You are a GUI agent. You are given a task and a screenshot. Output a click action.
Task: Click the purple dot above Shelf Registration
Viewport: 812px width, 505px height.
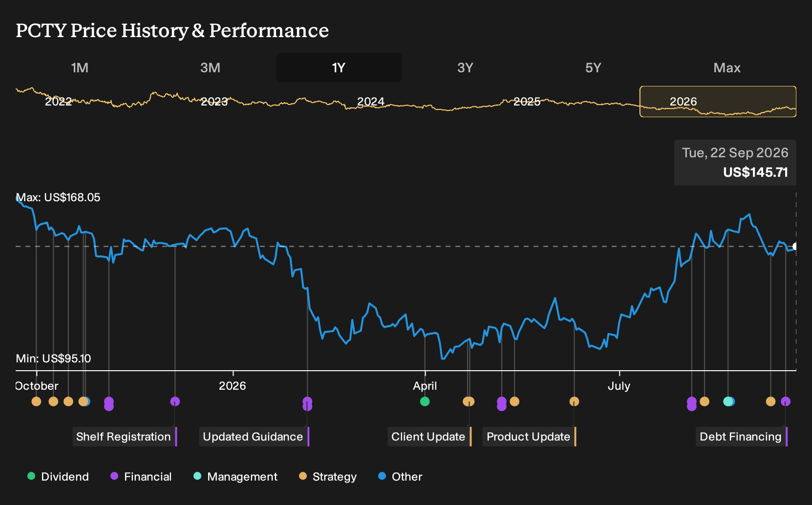pyautogui.click(x=175, y=401)
